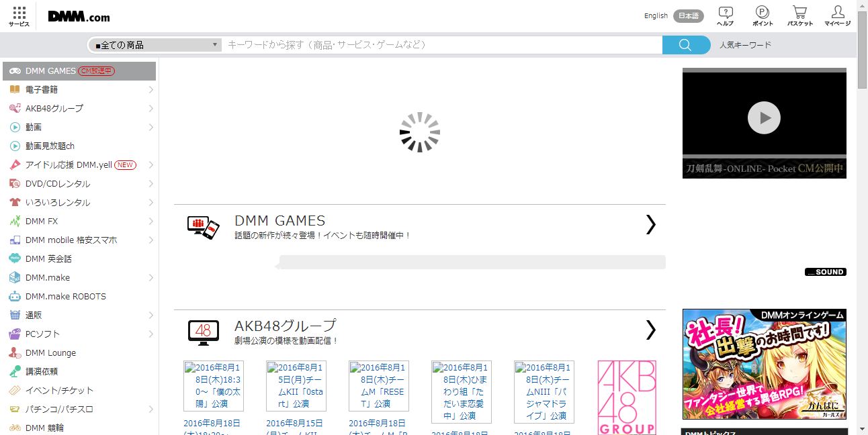
Task: Open DMM GAMES section with right arrow
Action: tap(650, 224)
